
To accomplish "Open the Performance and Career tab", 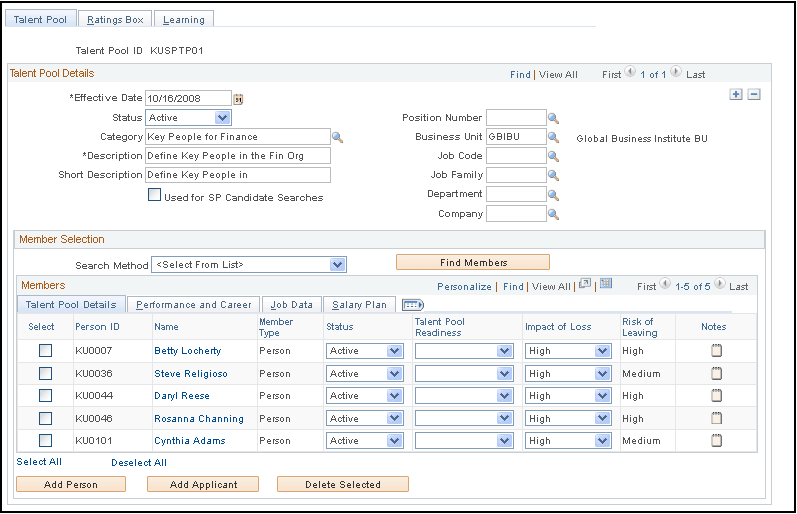I will click(194, 305).
